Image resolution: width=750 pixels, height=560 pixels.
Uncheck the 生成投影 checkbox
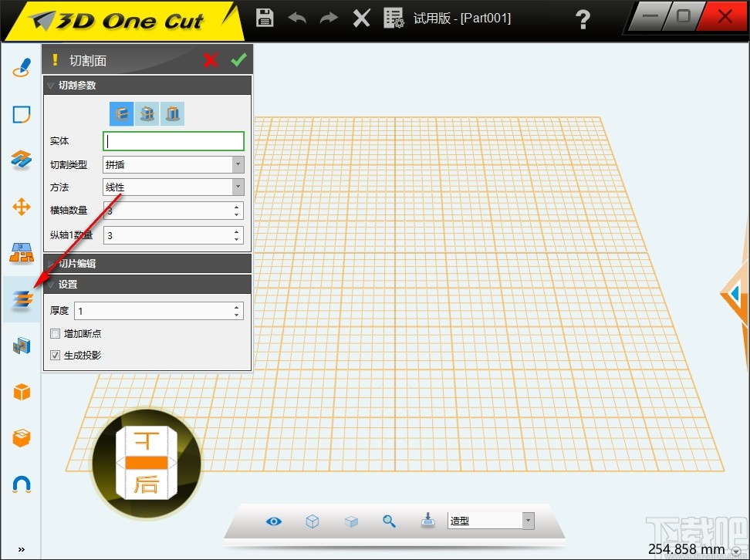tap(55, 356)
